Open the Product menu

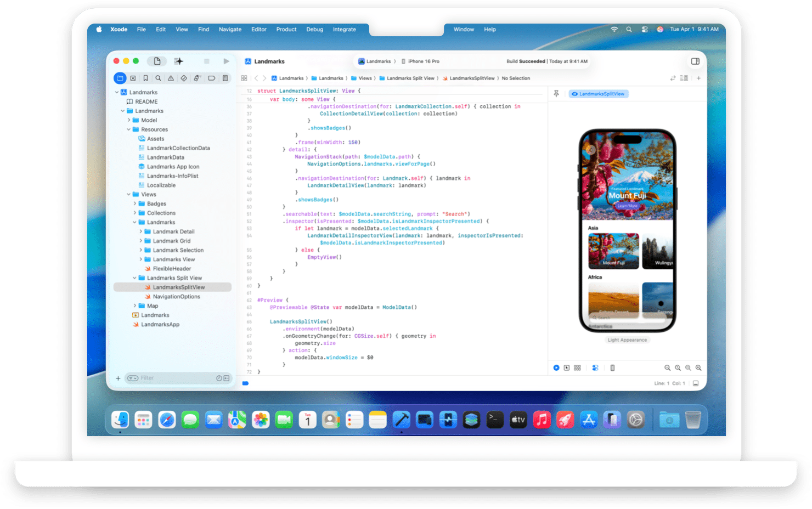click(x=286, y=30)
